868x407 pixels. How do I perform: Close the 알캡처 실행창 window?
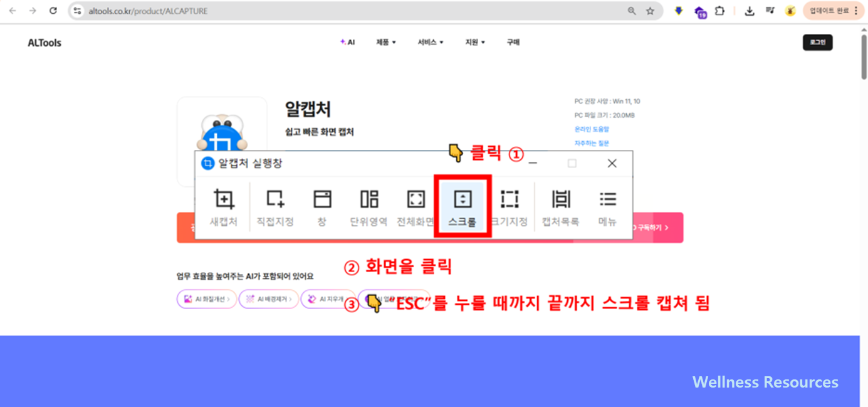612,163
